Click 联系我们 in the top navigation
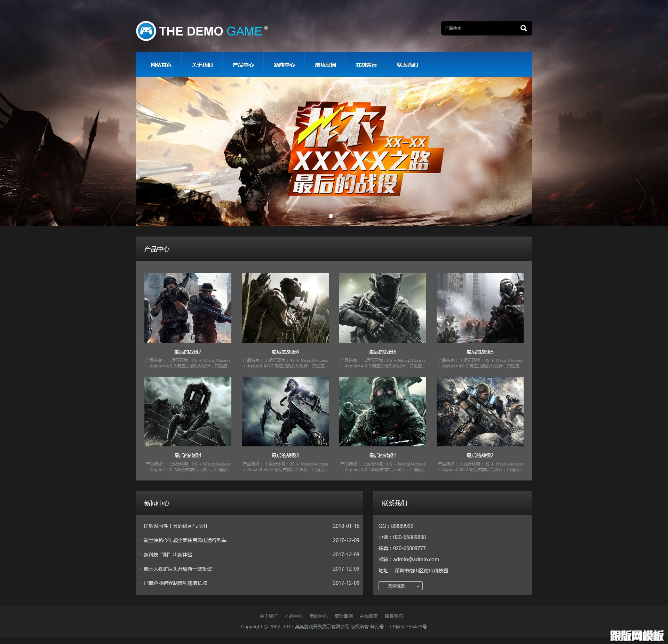668x644 pixels. pos(407,65)
